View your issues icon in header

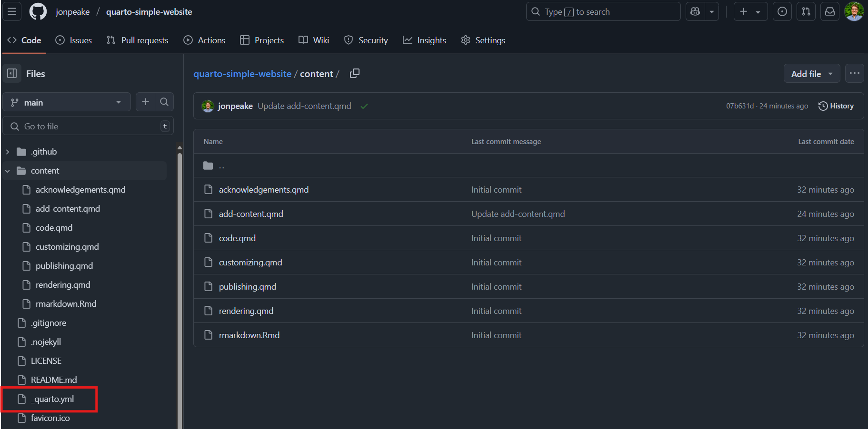pyautogui.click(x=782, y=11)
